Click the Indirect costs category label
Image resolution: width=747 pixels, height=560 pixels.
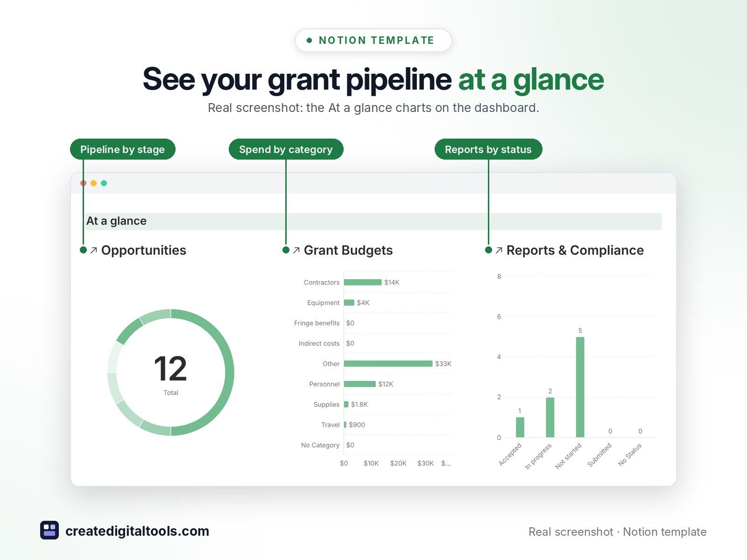(319, 343)
